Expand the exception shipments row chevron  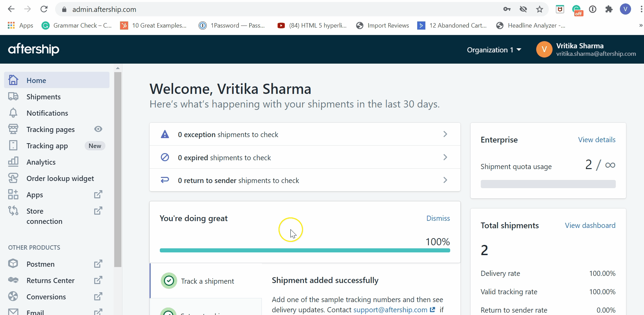tap(445, 134)
